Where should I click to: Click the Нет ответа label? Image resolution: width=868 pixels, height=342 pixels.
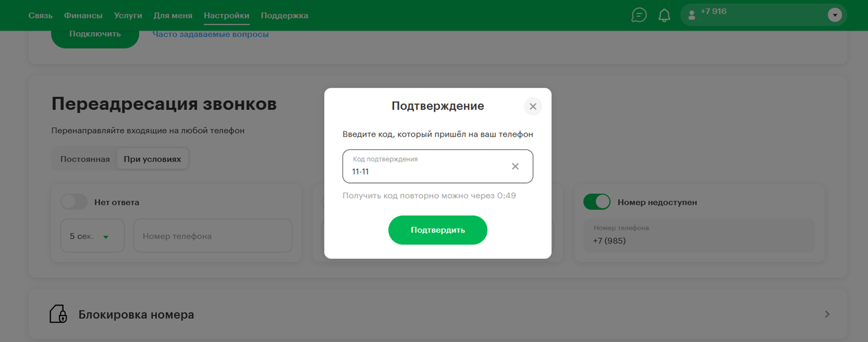(x=117, y=203)
